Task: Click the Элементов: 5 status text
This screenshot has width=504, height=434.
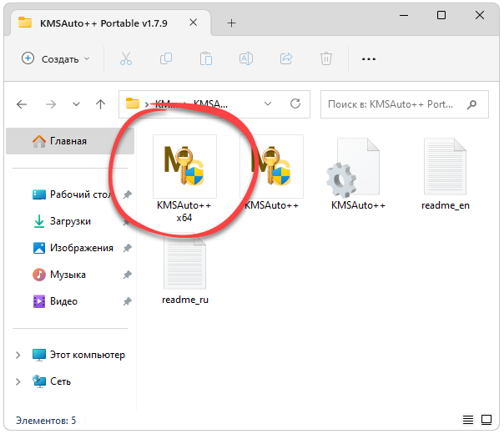Action: point(46,420)
